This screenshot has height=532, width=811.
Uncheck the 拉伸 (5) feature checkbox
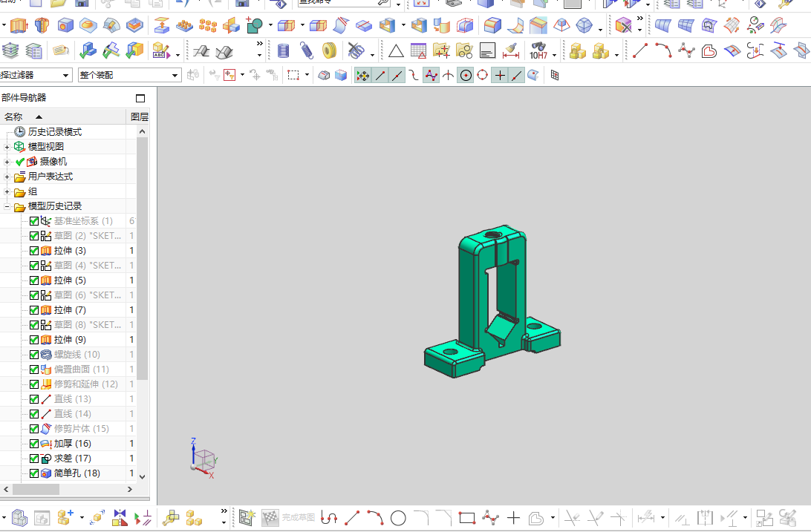point(34,280)
